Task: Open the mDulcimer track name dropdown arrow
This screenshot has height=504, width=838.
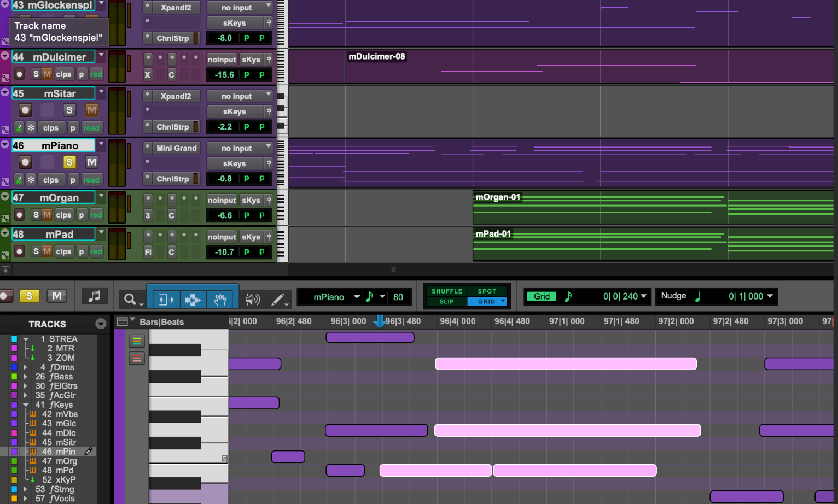Action: pyautogui.click(x=101, y=55)
